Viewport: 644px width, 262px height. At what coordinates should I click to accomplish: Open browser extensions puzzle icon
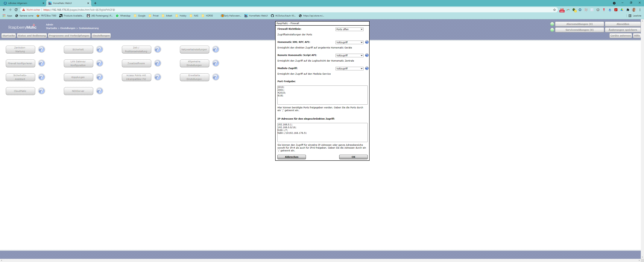coord(628,10)
